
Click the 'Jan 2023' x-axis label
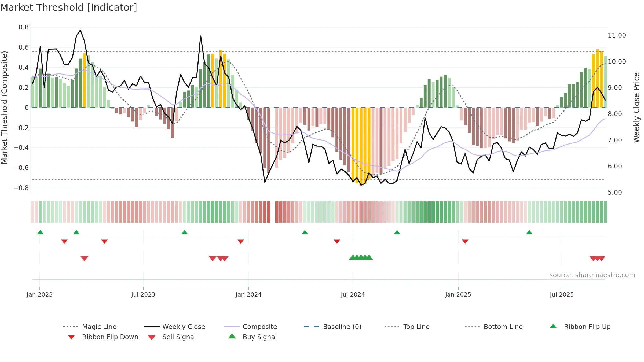coord(40,294)
